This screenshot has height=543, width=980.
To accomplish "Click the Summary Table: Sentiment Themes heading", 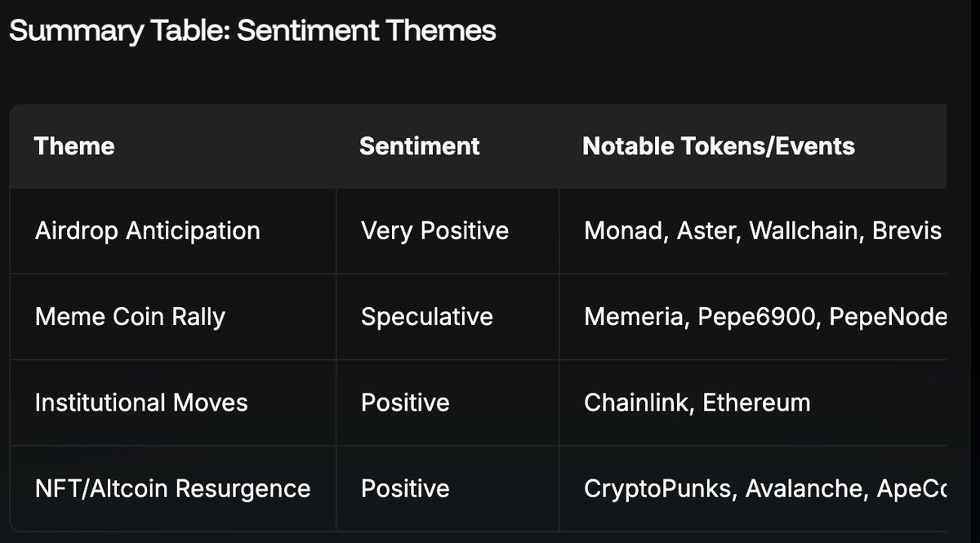I will (252, 31).
